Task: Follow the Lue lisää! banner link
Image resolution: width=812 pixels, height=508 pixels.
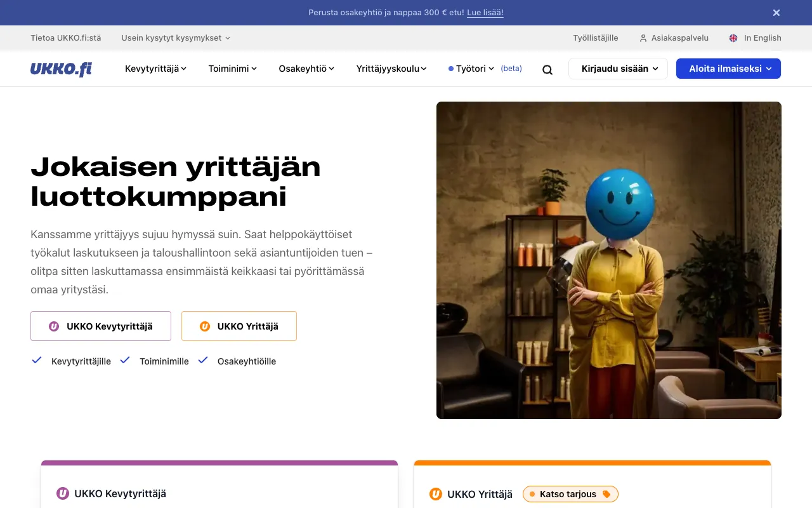Action: point(485,13)
